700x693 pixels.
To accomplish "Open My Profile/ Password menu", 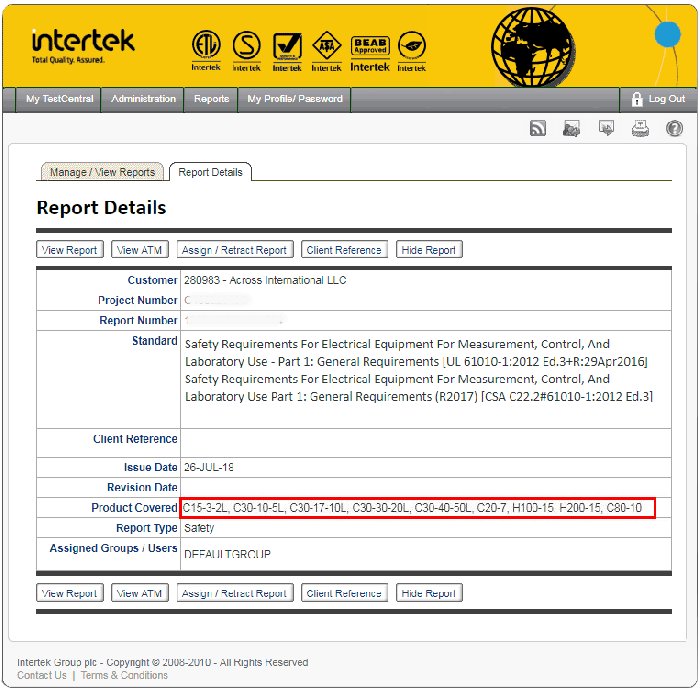I will coord(295,99).
